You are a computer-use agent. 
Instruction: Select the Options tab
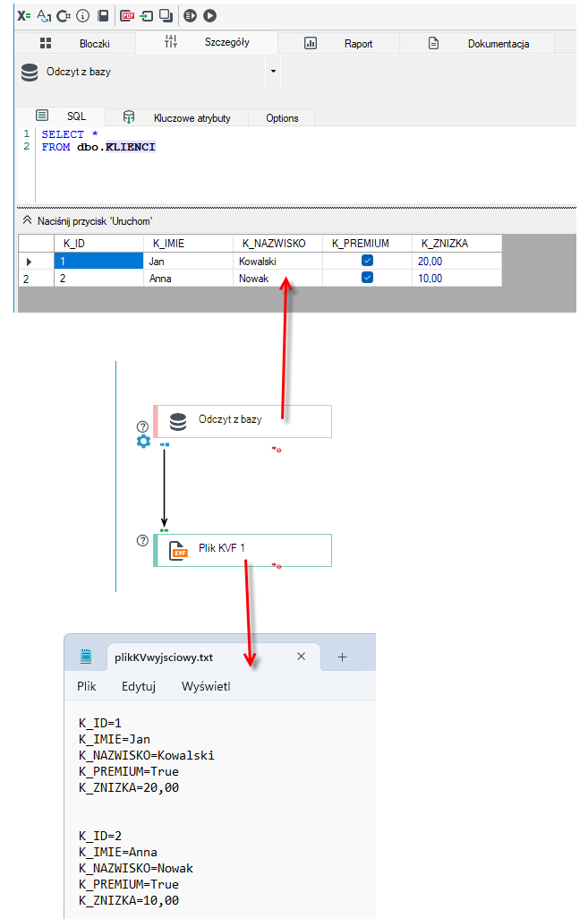pos(282,118)
